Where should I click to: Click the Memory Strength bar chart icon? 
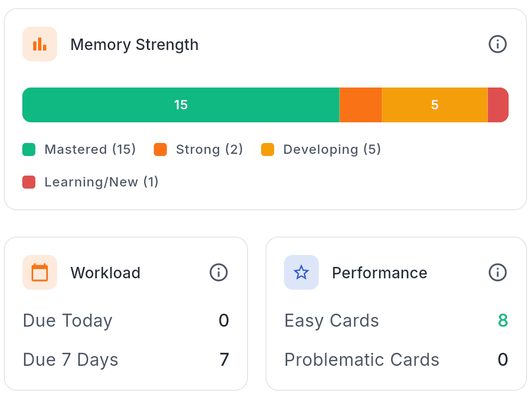pos(40,44)
